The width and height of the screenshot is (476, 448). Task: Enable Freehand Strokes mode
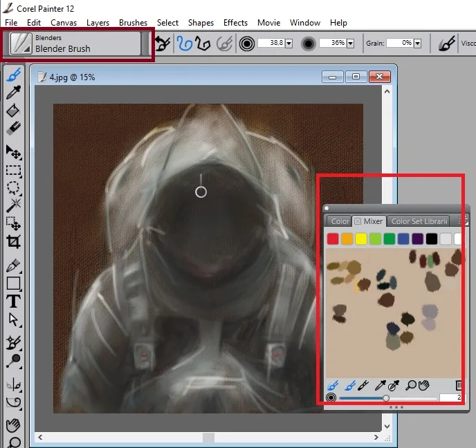184,44
